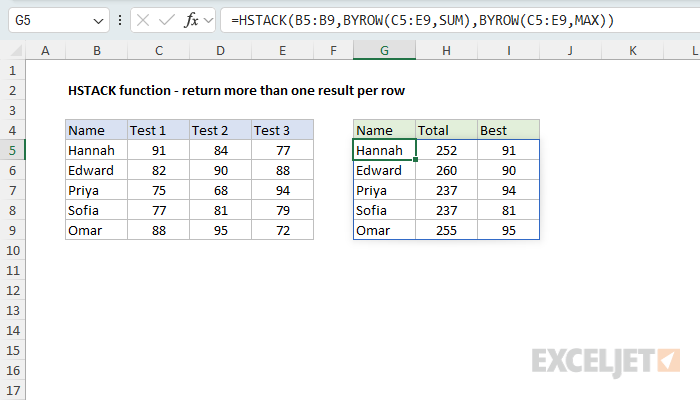The height and width of the screenshot is (400, 700).
Task: Click the 'Test 2' header cell
Action: click(x=221, y=130)
